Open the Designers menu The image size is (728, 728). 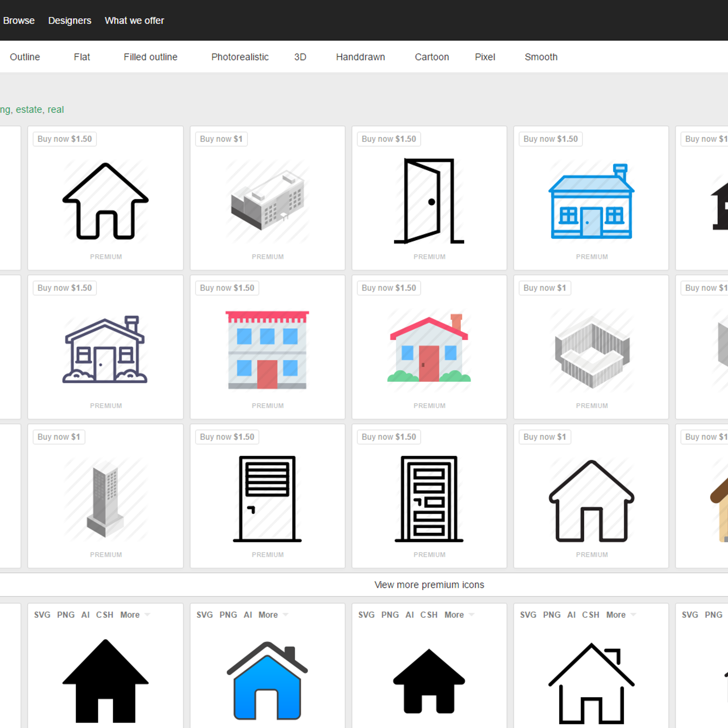point(70,20)
